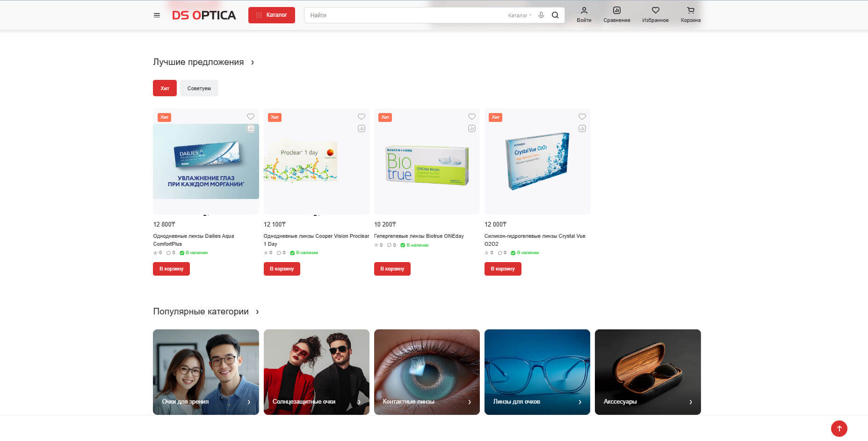
Task: Click the scroll-to-top arrow button
Action: [839, 428]
